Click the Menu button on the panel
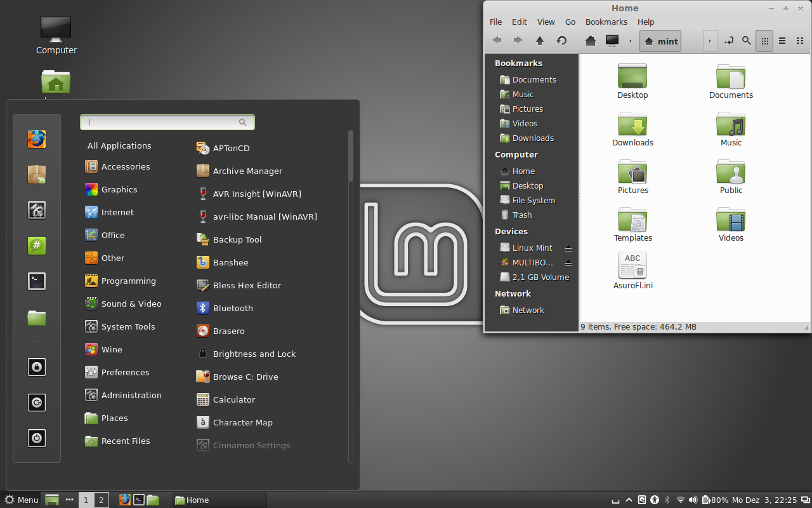The height and width of the screenshot is (508, 812). pos(22,500)
